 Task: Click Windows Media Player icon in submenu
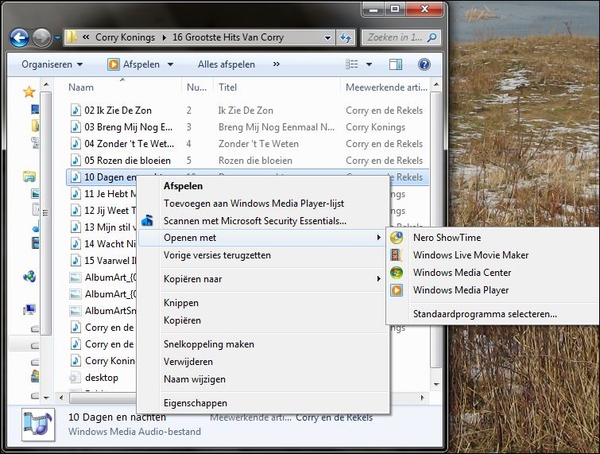pyautogui.click(x=396, y=290)
